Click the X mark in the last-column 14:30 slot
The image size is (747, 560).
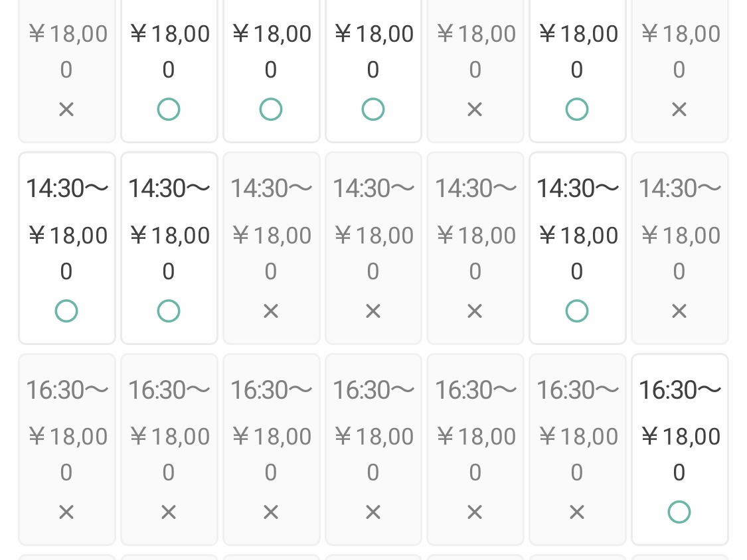tap(679, 311)
